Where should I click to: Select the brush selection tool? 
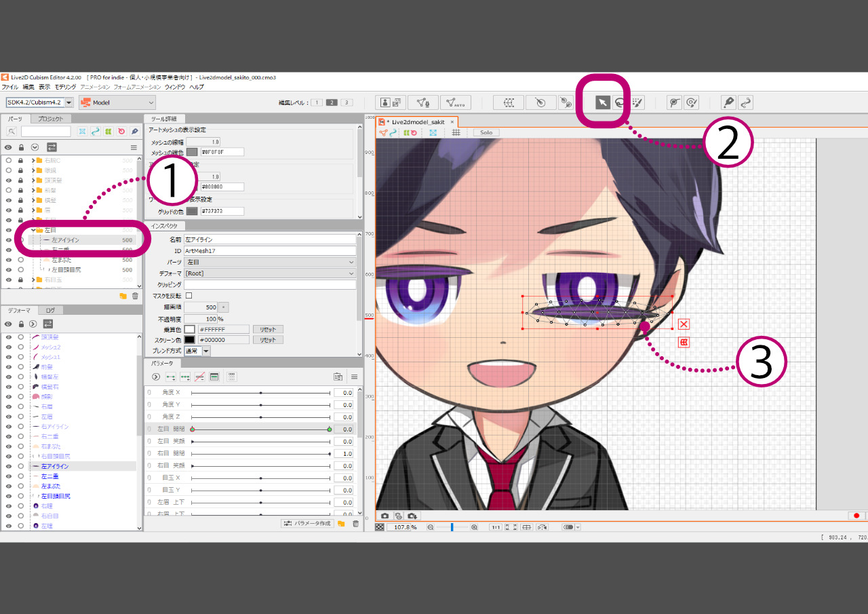click(637, 102)
